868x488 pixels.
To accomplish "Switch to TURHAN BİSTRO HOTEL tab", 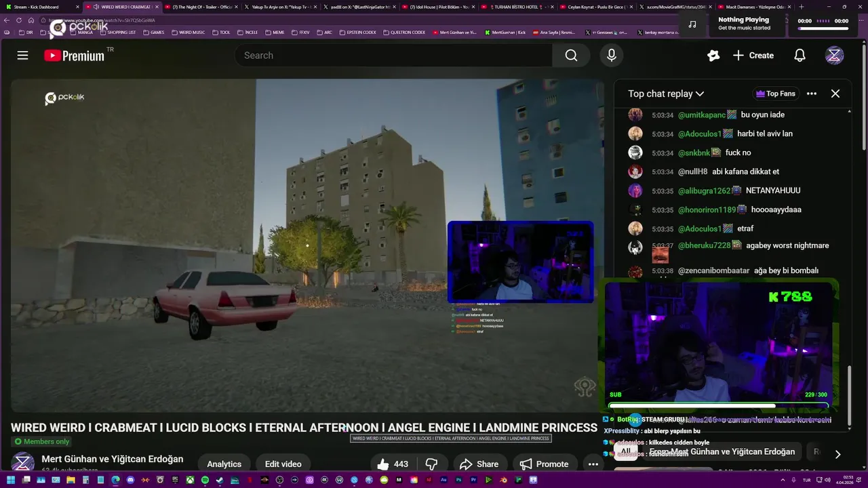I will (x=517, y=7).
